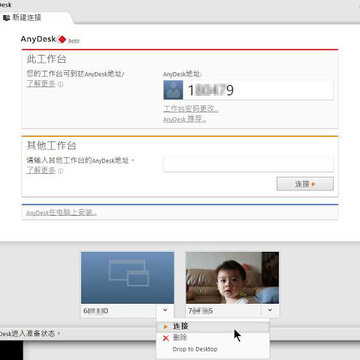Expand dropdown arrow of child photo session

[270, 310]
